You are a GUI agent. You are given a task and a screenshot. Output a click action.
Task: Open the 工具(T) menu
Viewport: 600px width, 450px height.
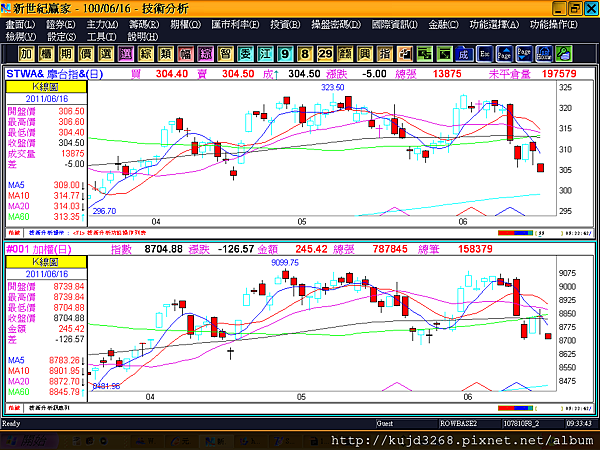[101, 37]
